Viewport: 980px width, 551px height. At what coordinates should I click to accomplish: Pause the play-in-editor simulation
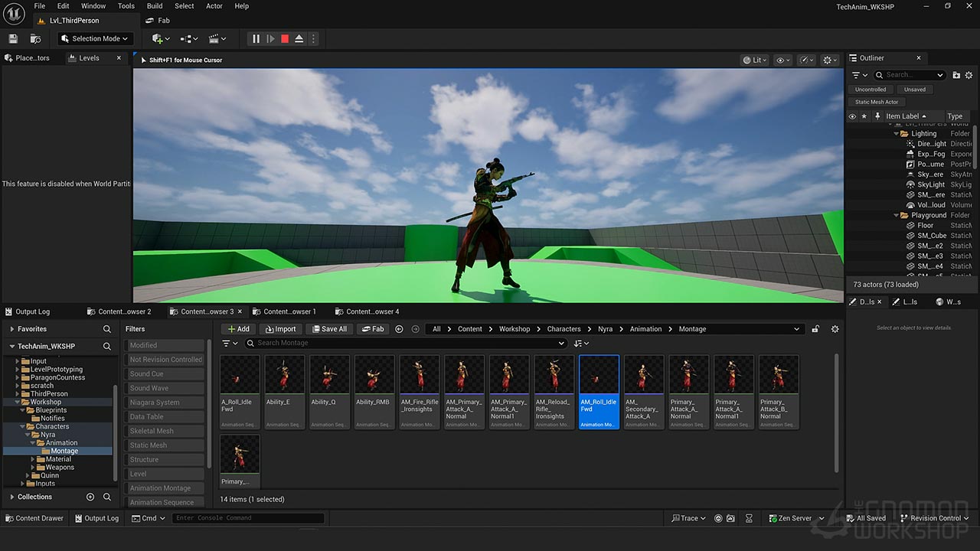coord(256,39)
